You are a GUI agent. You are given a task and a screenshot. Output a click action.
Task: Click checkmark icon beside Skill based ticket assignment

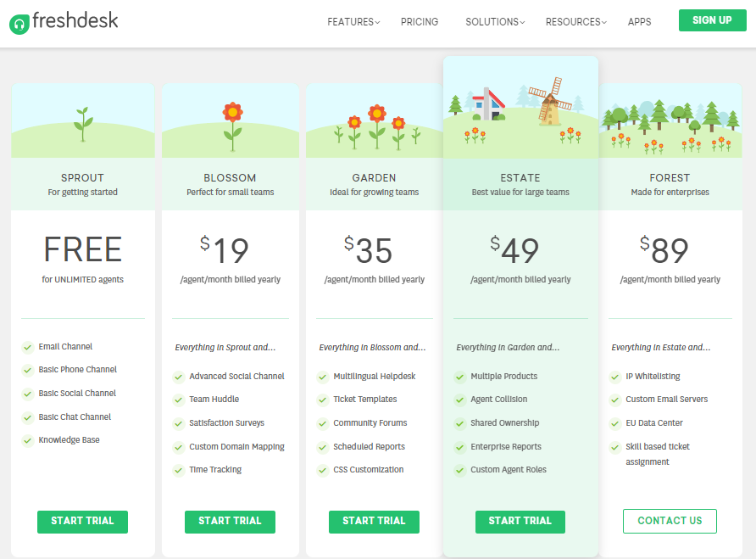[x=614, y=448]
